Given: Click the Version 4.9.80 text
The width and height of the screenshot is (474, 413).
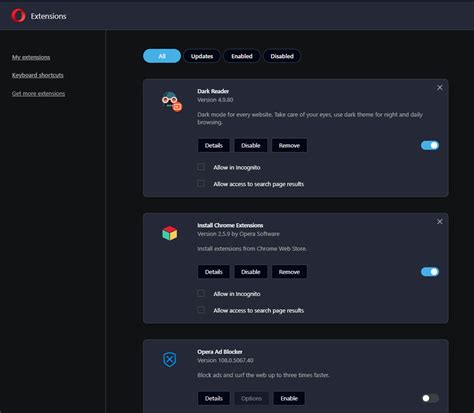Looking at the screenshot, I should (x=215, y=100).
